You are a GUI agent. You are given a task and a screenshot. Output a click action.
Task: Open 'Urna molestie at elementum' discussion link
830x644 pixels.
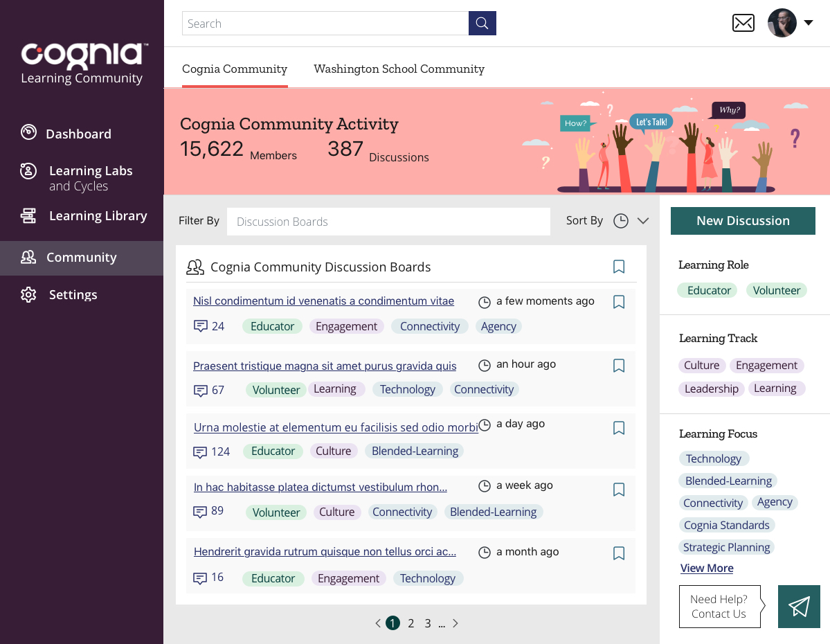(336, 427)
